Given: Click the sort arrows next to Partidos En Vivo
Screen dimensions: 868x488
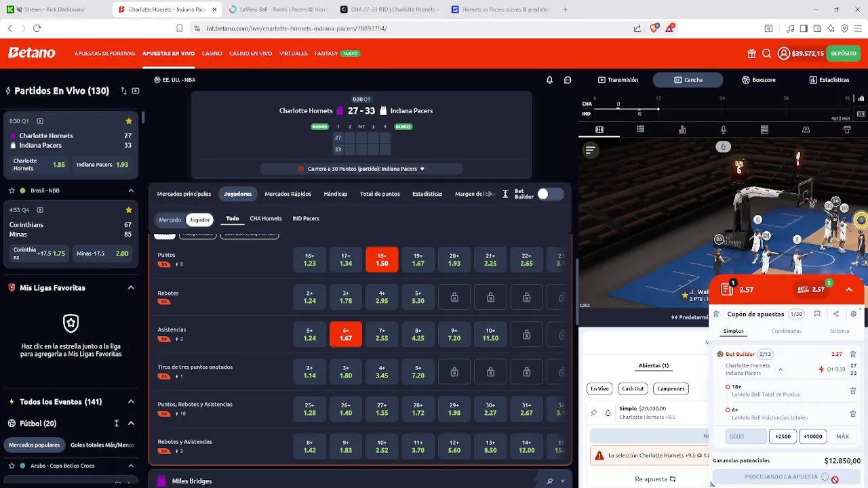Looking at the screenshot, I should click(123, 91).
